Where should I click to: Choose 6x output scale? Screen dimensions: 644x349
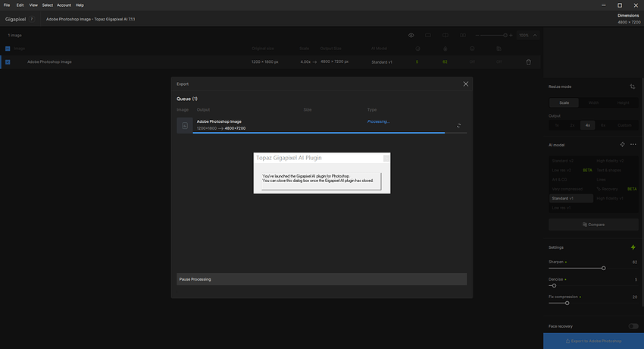tap(603, 125)
